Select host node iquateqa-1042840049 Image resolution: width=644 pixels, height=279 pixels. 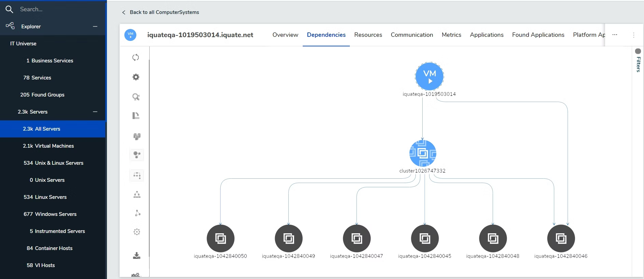coord(288,238)
